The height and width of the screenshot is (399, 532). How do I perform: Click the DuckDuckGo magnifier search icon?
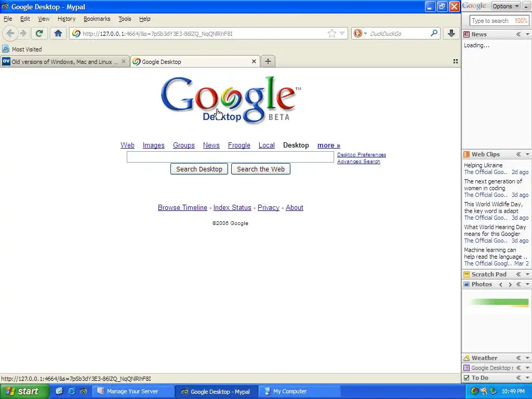coord(434,33)
